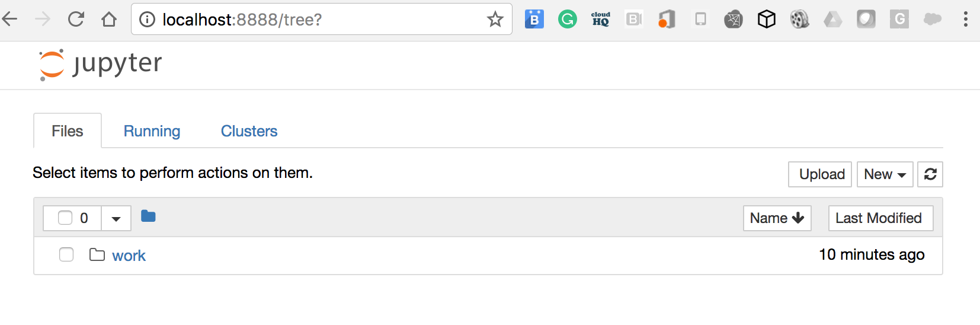Open the cloudHQ extension
This screenshot has height=325, width=980.
click(x=601, y=20)
